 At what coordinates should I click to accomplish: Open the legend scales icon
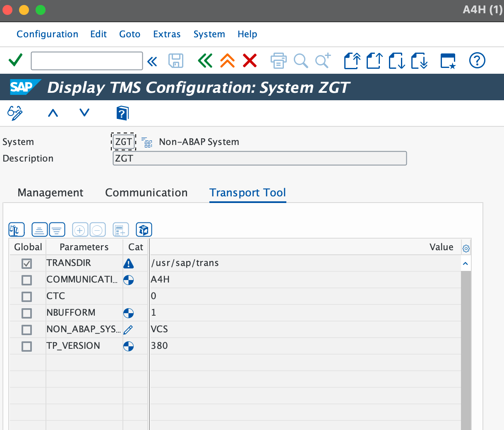click(17, 229)
